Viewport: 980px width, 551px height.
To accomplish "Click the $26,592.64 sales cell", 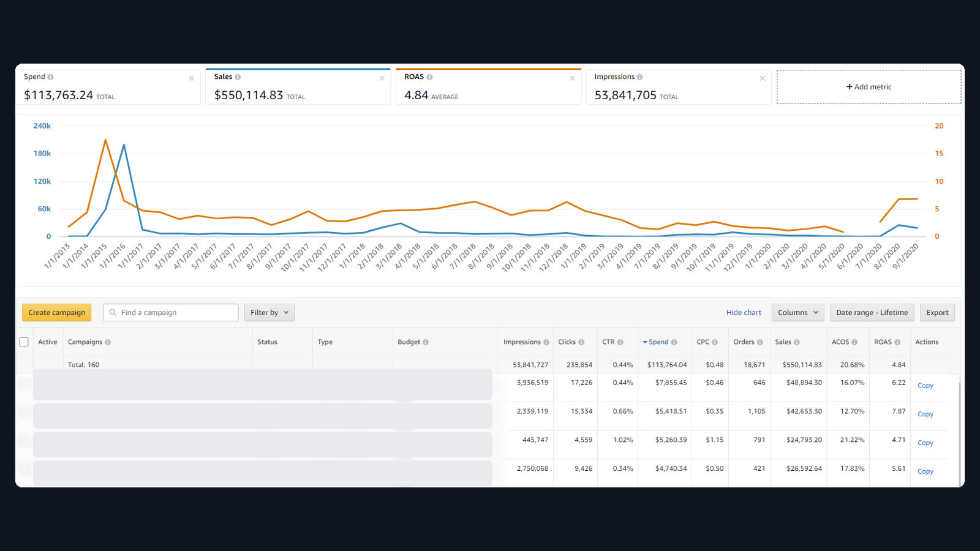I will (x=804, y=469).
